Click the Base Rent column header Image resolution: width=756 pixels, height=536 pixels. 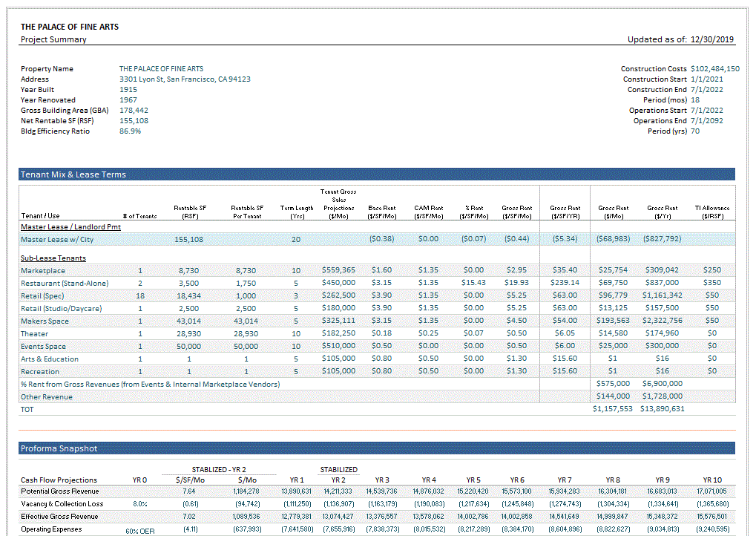coord(382,212)
